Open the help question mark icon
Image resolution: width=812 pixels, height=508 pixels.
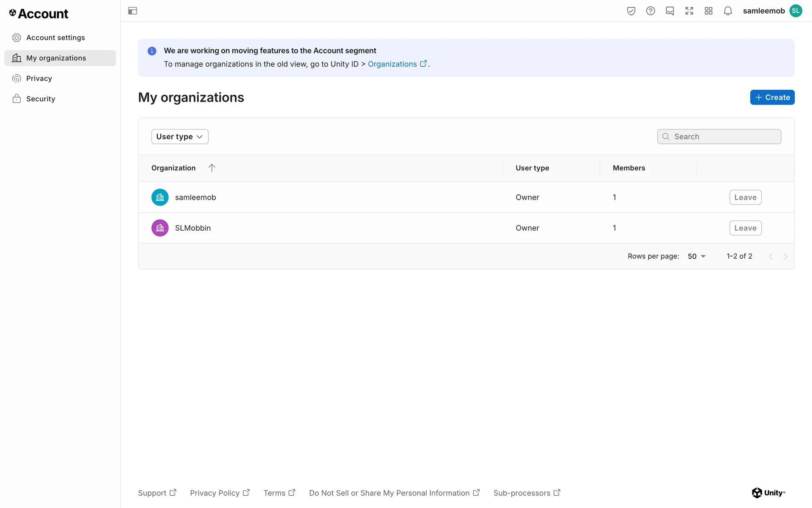(650, 11)
